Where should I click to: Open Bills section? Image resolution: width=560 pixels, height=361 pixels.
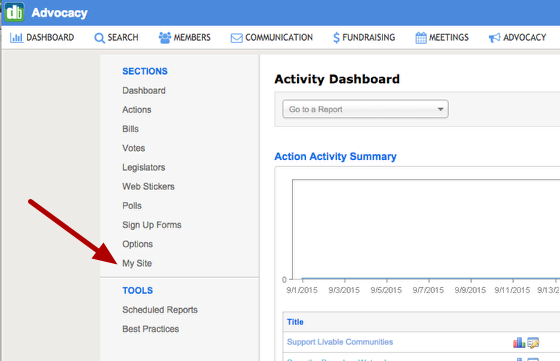[x=130, y=129]
